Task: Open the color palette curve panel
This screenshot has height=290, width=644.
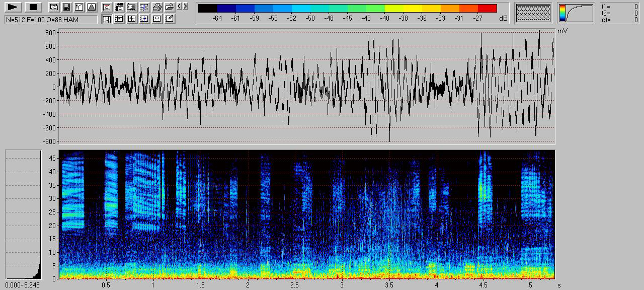Action: (x=576, y=13)
